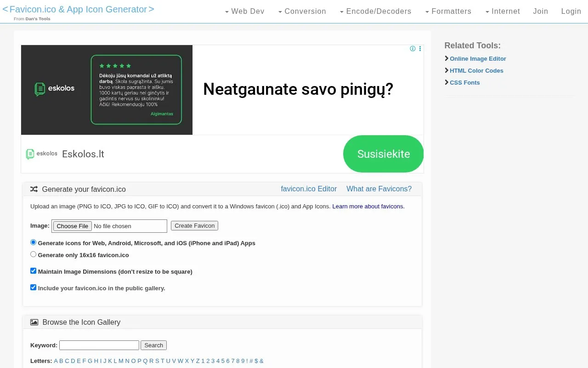Click chevron icon next to CSS Fonts
This screenshot has width=588, height=368.
tap(447, 82)
